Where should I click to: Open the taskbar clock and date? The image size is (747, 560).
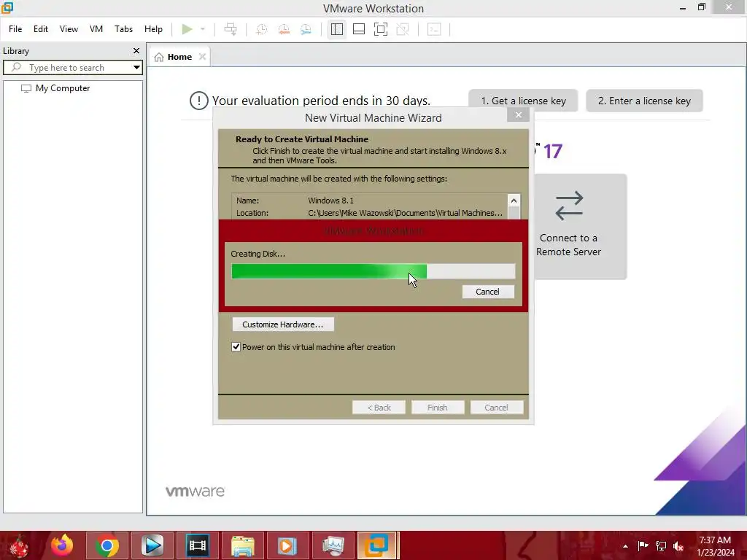715,545
